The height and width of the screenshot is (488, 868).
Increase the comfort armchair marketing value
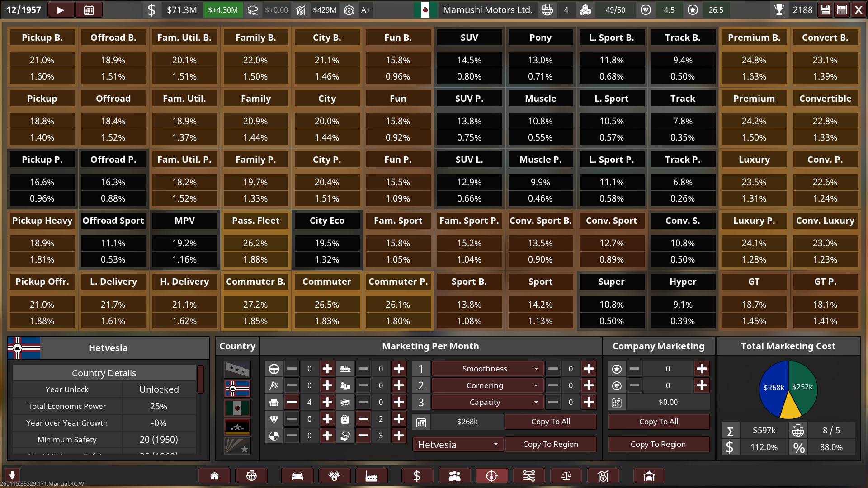(x=327, y=402)
